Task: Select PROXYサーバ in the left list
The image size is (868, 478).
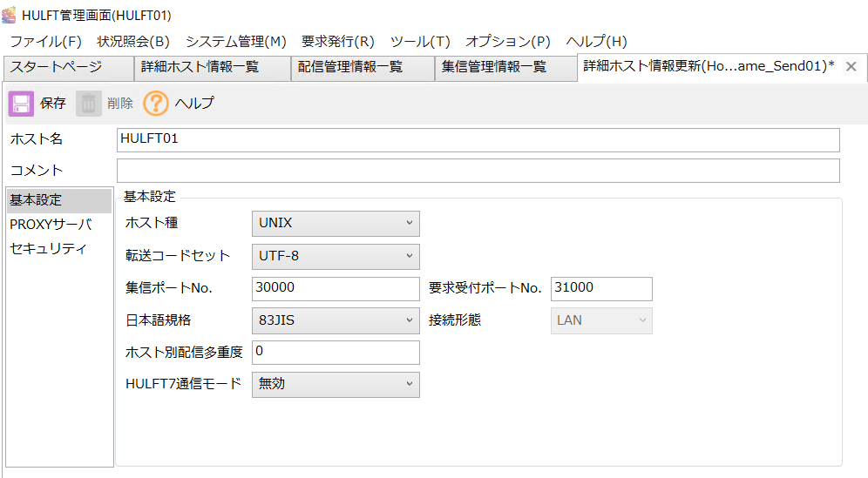Action: [x=59, y=225]
